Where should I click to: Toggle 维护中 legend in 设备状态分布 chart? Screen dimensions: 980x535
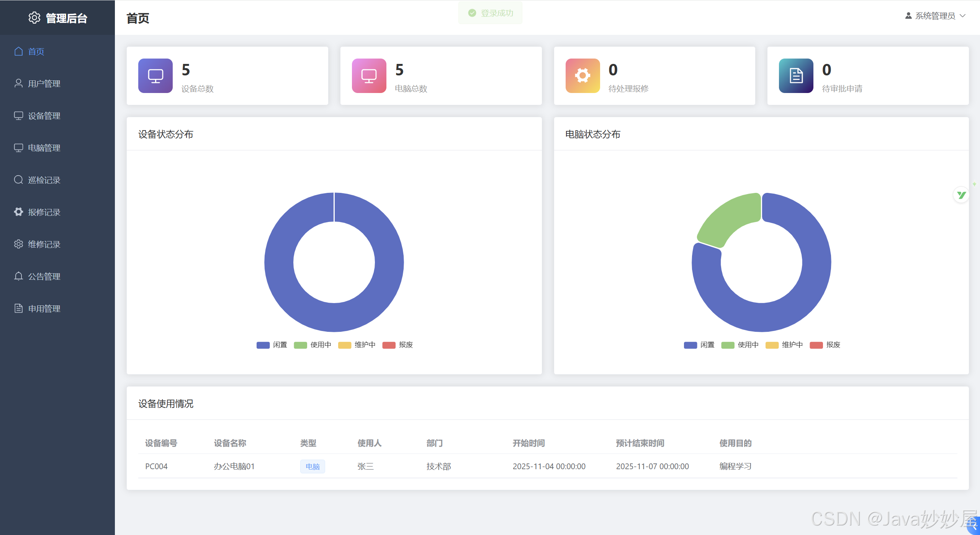pos(357,345)
